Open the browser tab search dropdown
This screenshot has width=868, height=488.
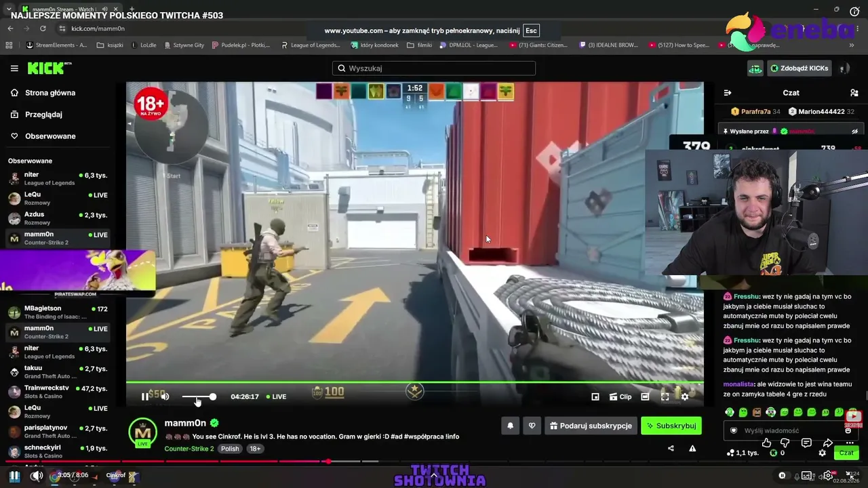click(x=8, y=9)
